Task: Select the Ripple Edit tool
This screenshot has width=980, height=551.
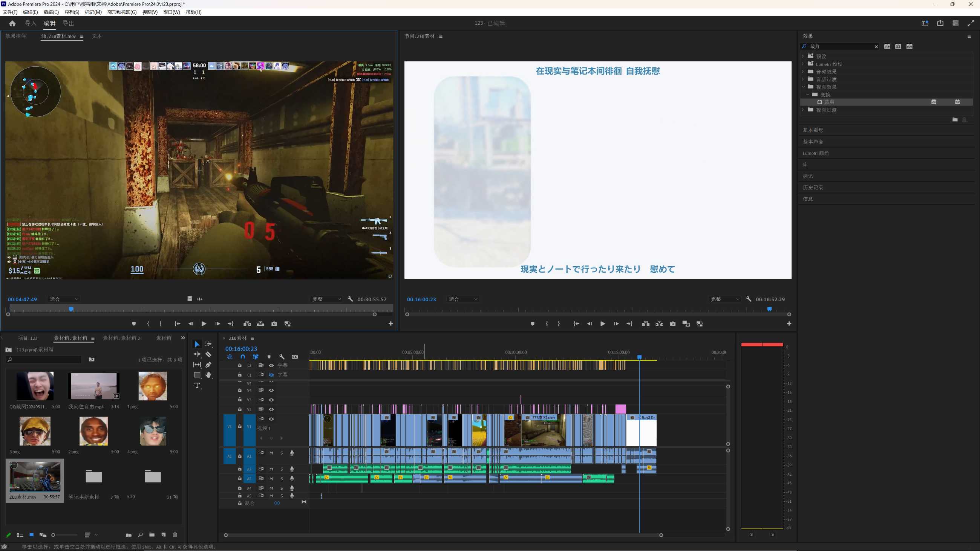Action: (x=197, y=354)
